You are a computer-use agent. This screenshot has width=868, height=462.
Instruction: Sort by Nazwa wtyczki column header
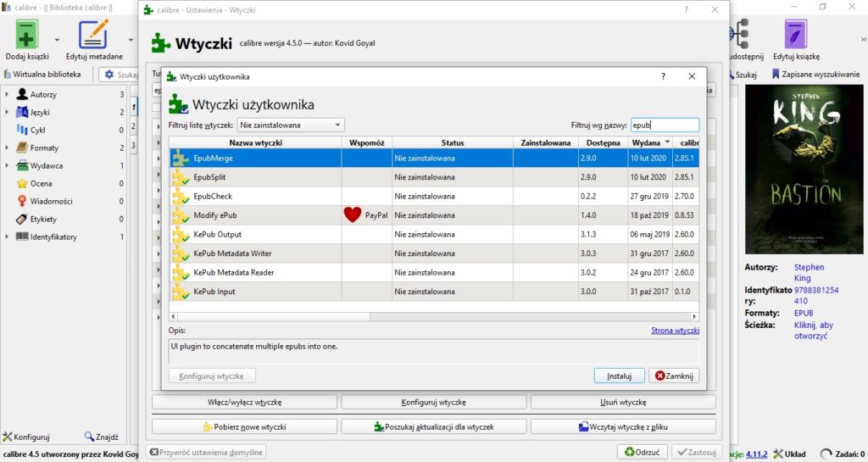255,142
